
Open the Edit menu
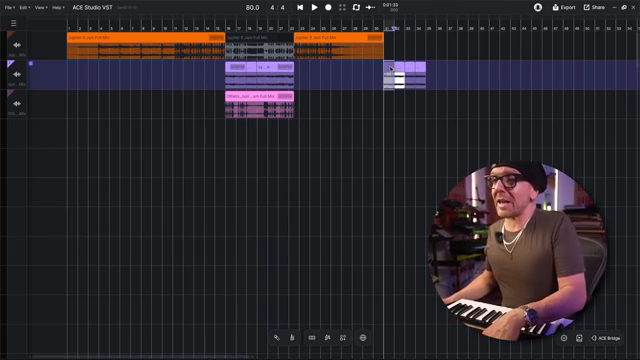pyautogui.click(x=24, y=7)
